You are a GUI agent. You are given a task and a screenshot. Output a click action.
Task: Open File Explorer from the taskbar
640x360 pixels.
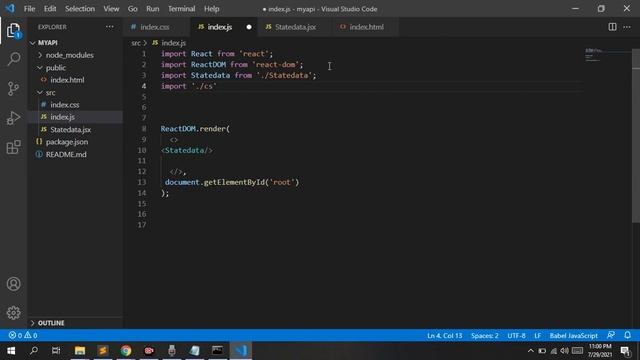tap(80, 351)
